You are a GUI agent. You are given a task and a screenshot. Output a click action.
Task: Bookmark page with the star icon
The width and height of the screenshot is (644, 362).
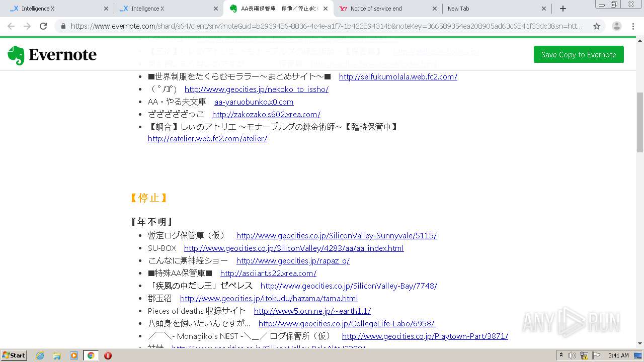[x=597, y=26]
